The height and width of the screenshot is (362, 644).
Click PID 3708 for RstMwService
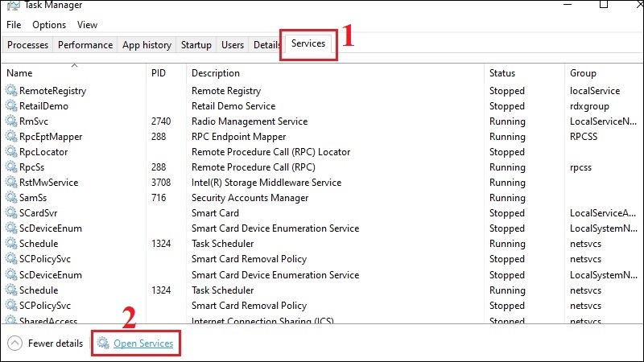pyautogui.click(x=160, y=183)
